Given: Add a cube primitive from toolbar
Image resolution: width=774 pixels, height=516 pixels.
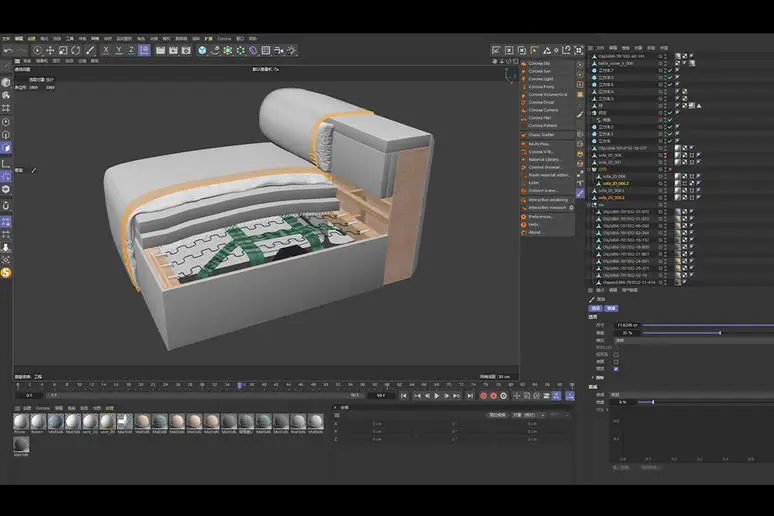Looking at the screenshot, I should 201,50.
